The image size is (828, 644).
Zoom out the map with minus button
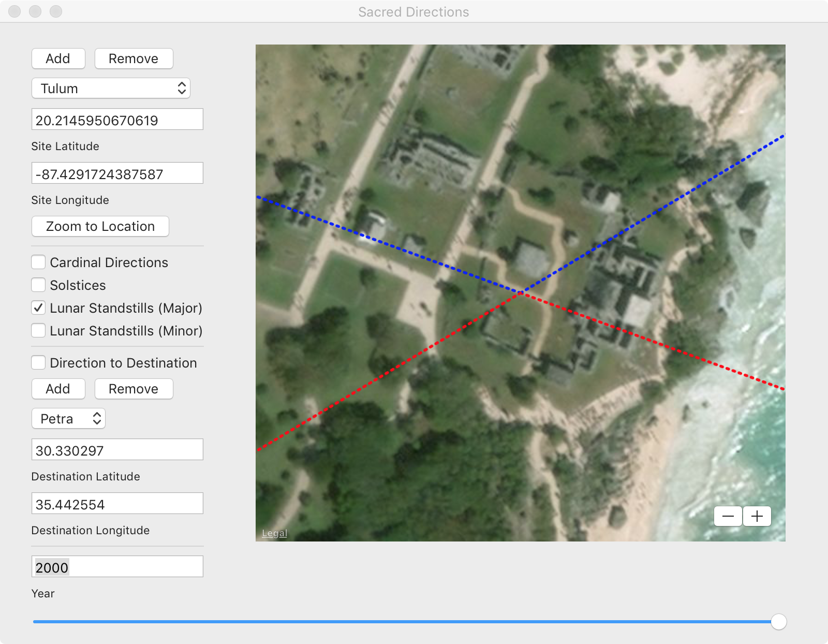[x=728, y=516]
